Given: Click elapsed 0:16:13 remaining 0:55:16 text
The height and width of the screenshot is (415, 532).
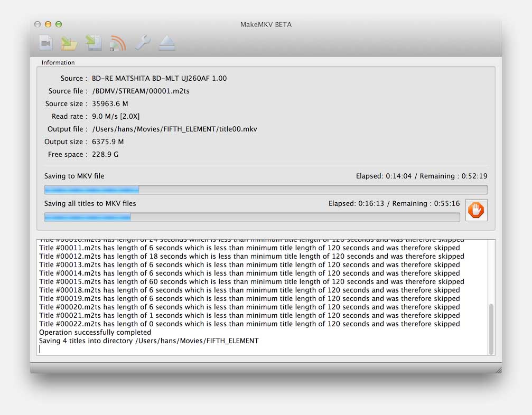Looking at the screenshot, I should click(x=394, y=203).
